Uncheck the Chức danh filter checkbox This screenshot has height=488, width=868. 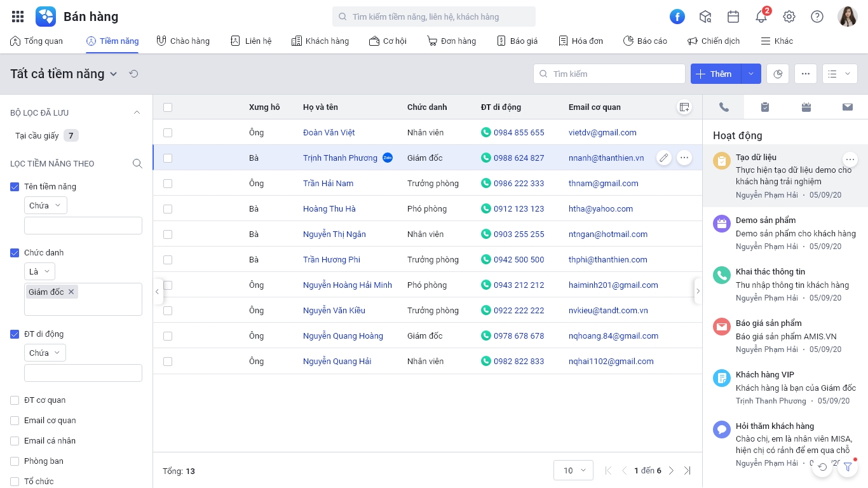(15, 253)
